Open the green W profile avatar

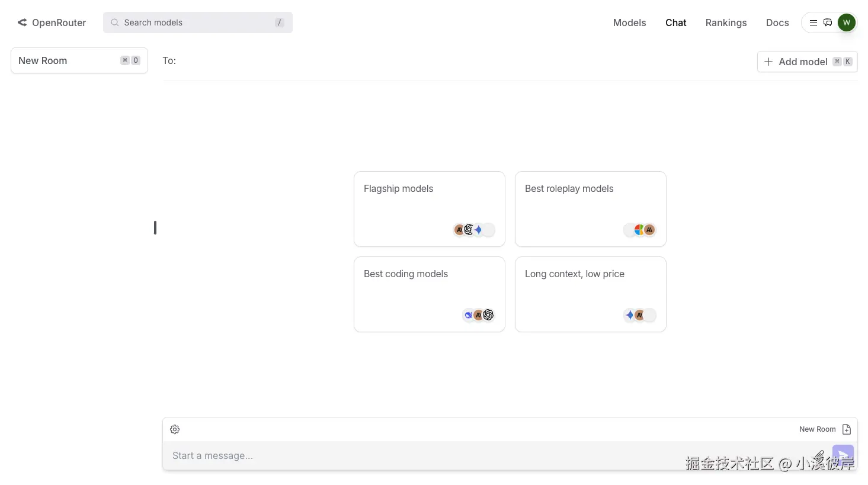click(847, 23)
